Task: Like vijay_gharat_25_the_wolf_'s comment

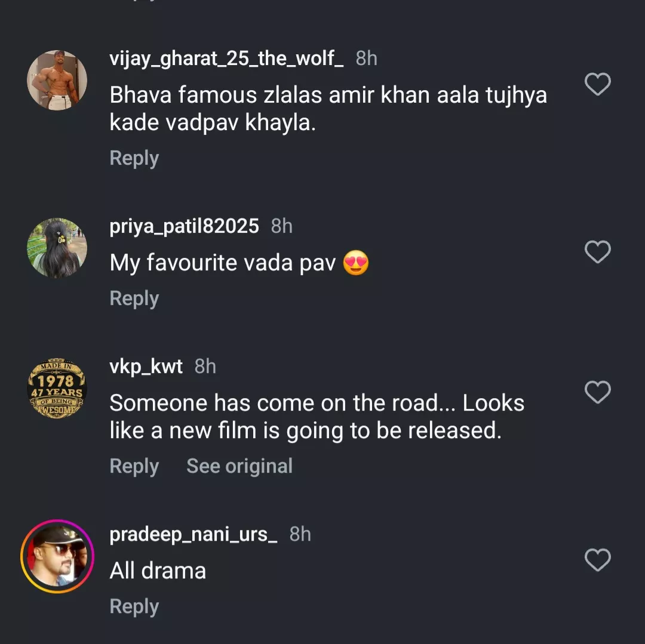Action: (x=597, y=84)
